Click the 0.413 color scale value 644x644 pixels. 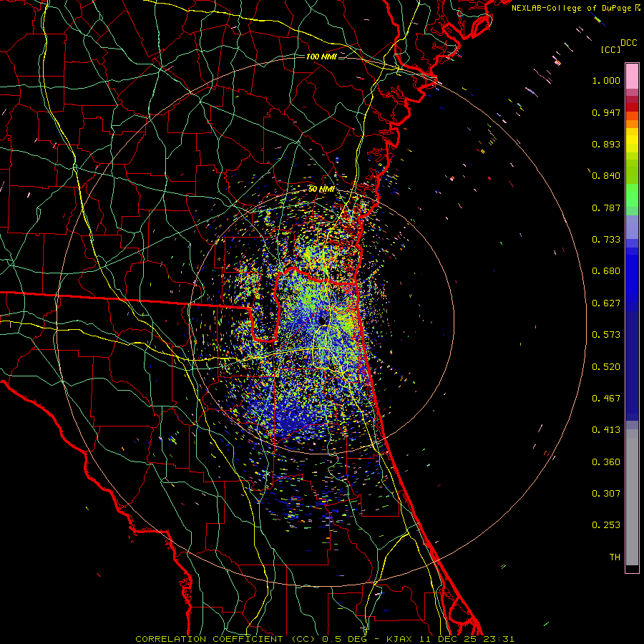pos(606,430)
